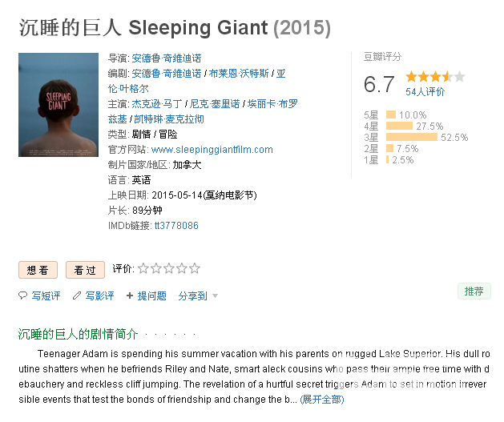
Task: Click the speech bubble icon for 写短评
Action: [x=22, y=295]
